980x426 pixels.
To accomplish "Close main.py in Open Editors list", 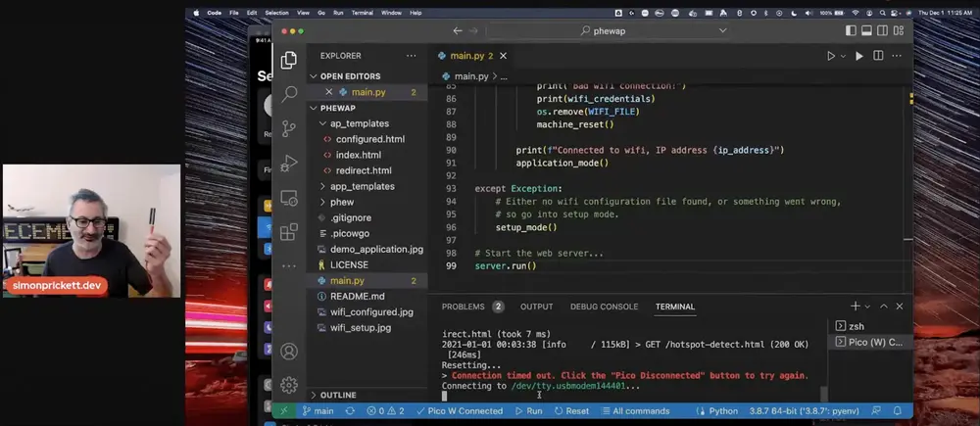I will coord(328,92).
